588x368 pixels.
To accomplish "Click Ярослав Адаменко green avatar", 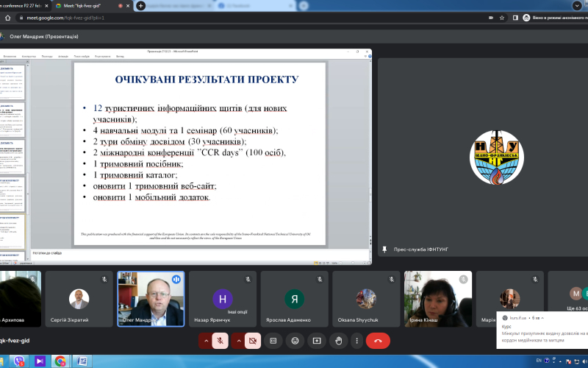I will (295, 299).
